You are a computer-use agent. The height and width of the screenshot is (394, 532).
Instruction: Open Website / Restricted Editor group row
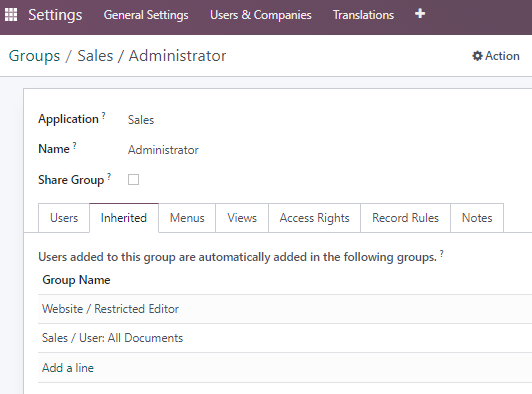tap(285, 309)
